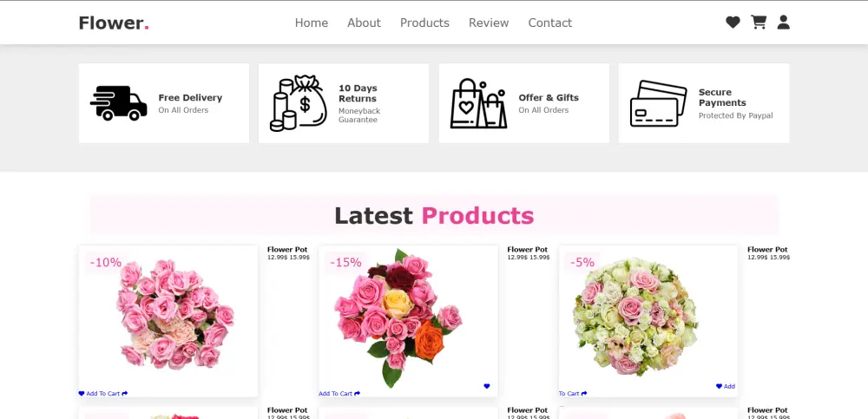Click the price under Flower Pot by -15% bouquet
Viewport: 868px width, 419px height.
[x=529, y=258]
